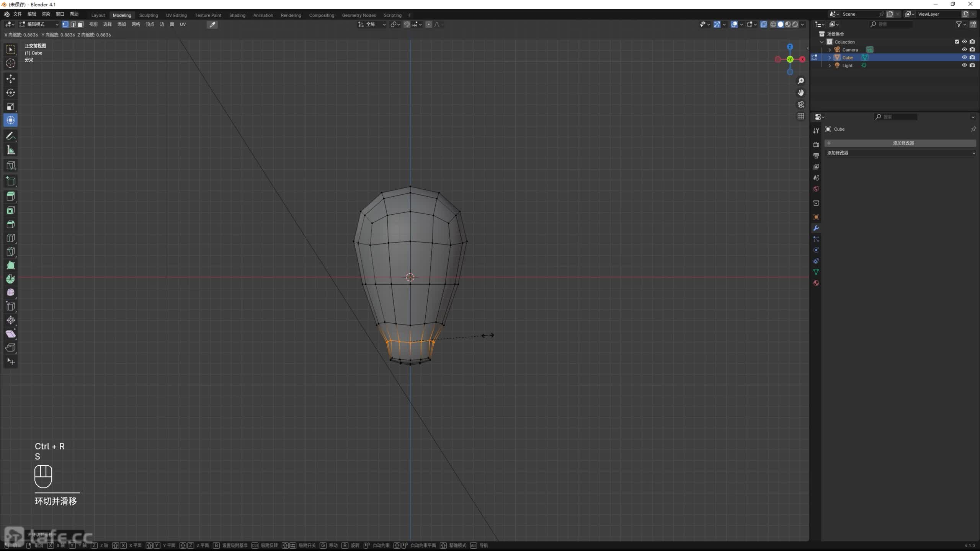Image resolution: width=980 pixels, height=551 pixels.
Task: Uncheck the Collection exclude checkbox
Action: pos(957,42)
